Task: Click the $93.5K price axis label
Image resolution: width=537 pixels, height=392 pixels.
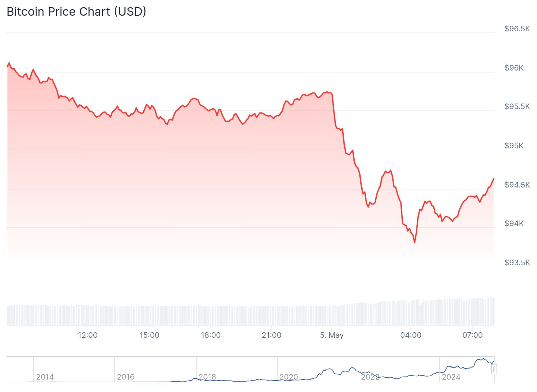Action: click(x=517, y=263)
